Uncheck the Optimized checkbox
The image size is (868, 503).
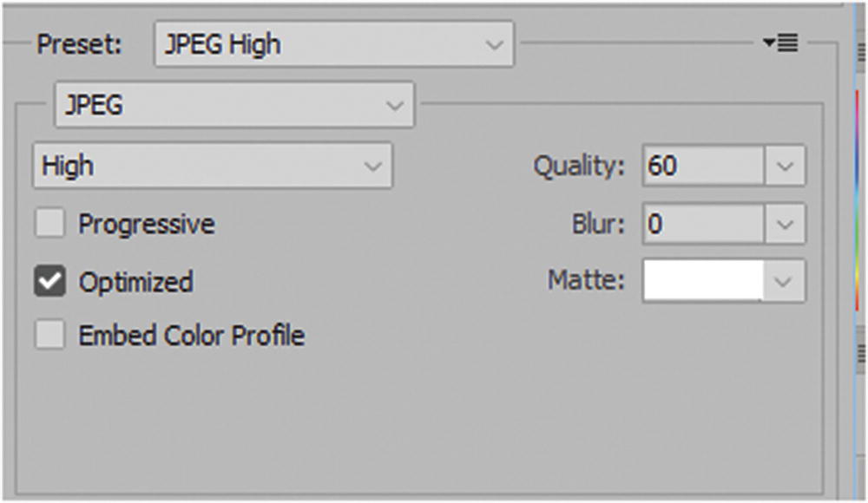point(49,282)
